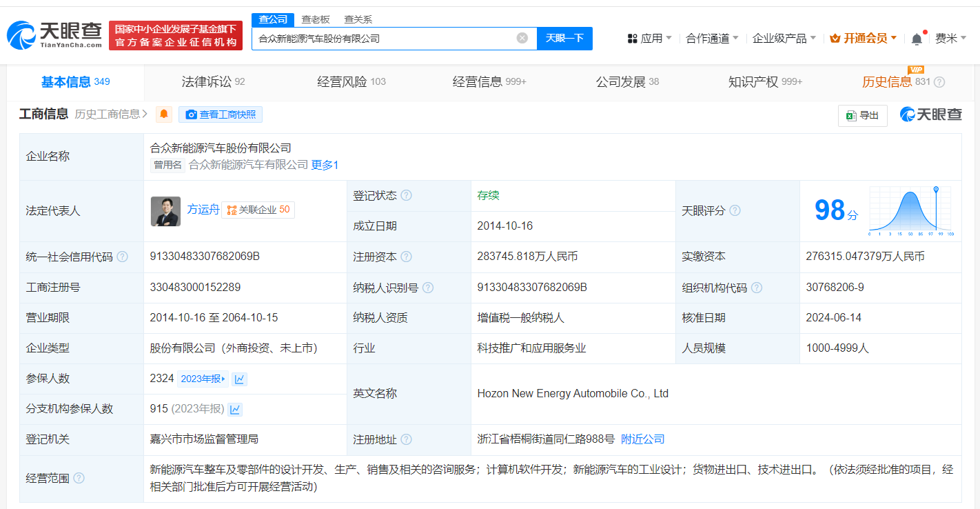Click help icon next to 统一社会信用代码
Image resolution: width=980 pixels, height=509 pixels.
[x=122, y=257]
